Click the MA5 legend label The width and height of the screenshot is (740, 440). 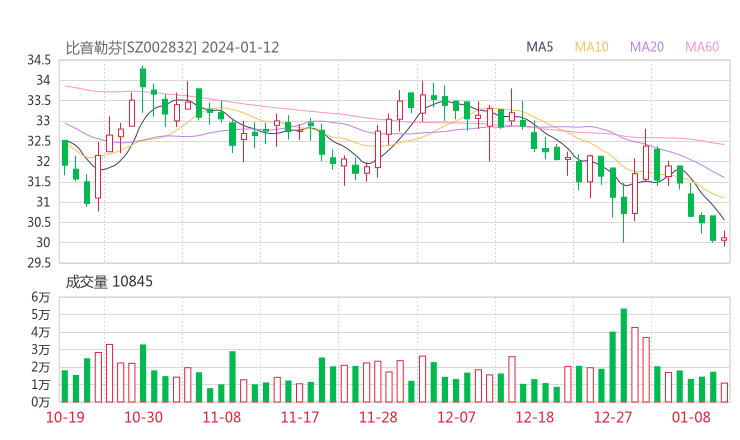(x=539, y=47)
